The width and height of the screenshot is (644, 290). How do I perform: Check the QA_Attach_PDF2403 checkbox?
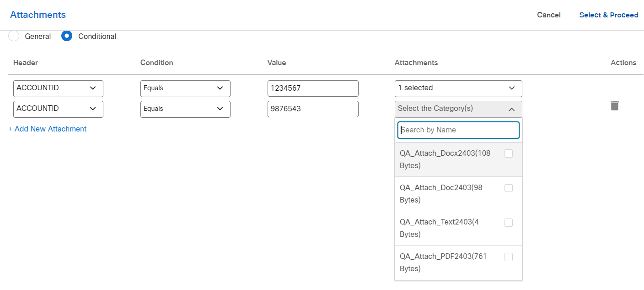(x=508, y=257)
